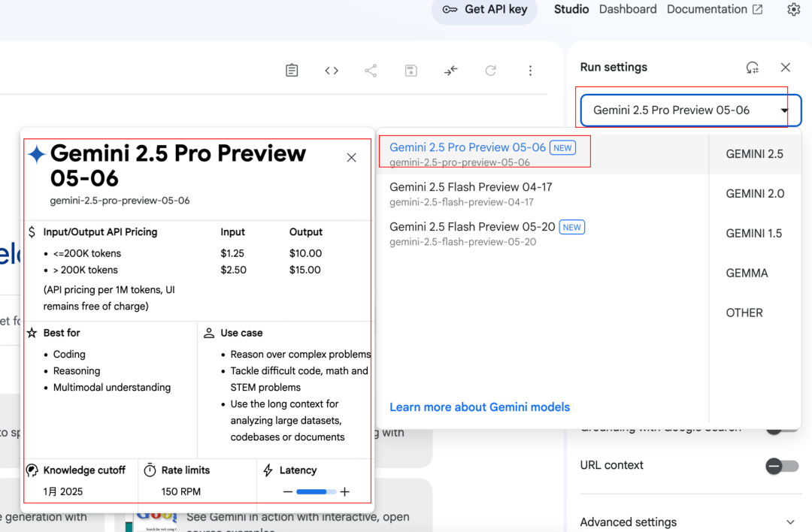Click the URL context label
This screenshot has height=532, width=812.
click(x=611, y=465)
